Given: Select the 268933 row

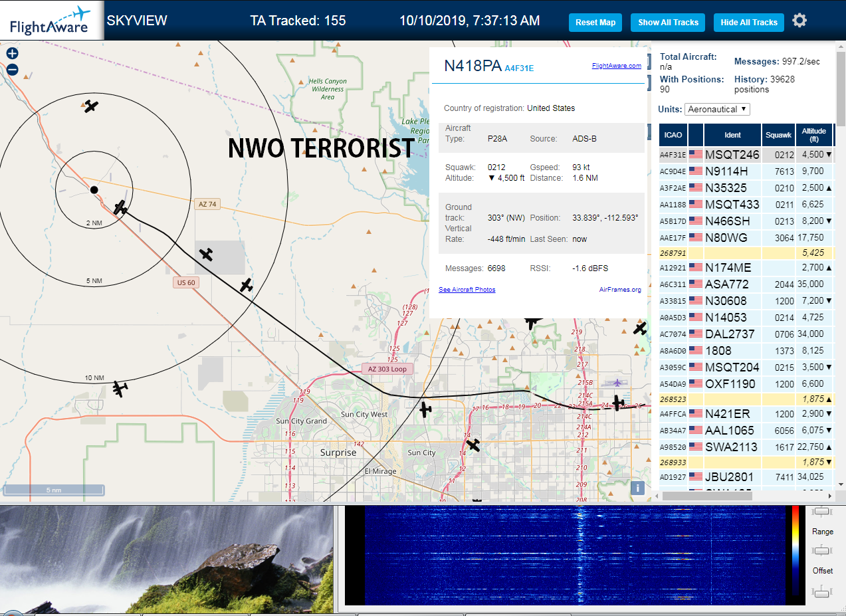Looking at the screenshot, I should pyautogui.click(x=746, y=462).
